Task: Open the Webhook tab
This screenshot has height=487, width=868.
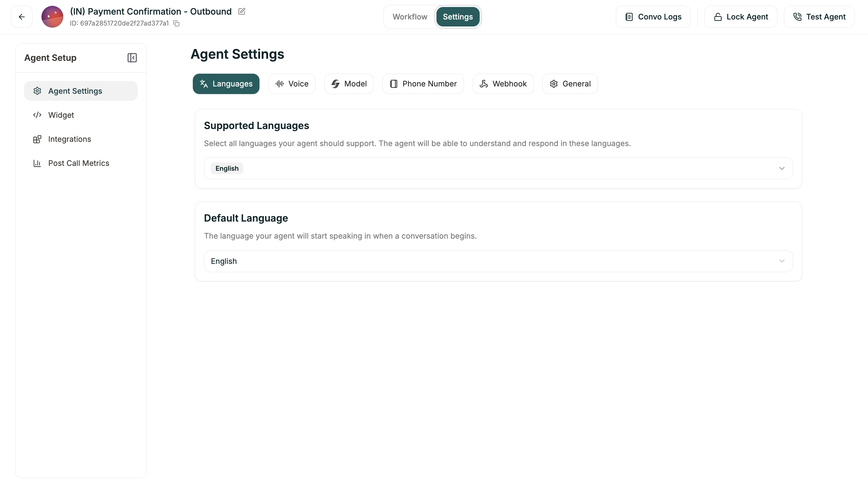Action: pyautogui.click(x=503, y=84)
